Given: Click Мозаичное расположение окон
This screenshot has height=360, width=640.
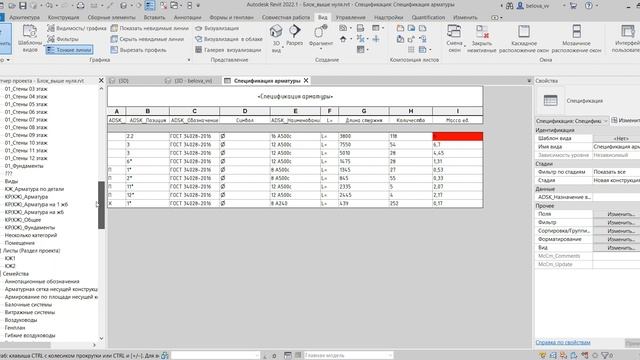Looking at the screenshot, I should [576, 39].
